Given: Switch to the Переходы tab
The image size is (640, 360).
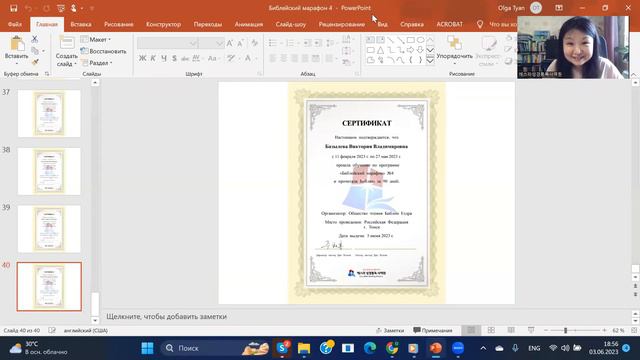Looking at the screenshot, I should pyautogui.click(x=208, y=24).
